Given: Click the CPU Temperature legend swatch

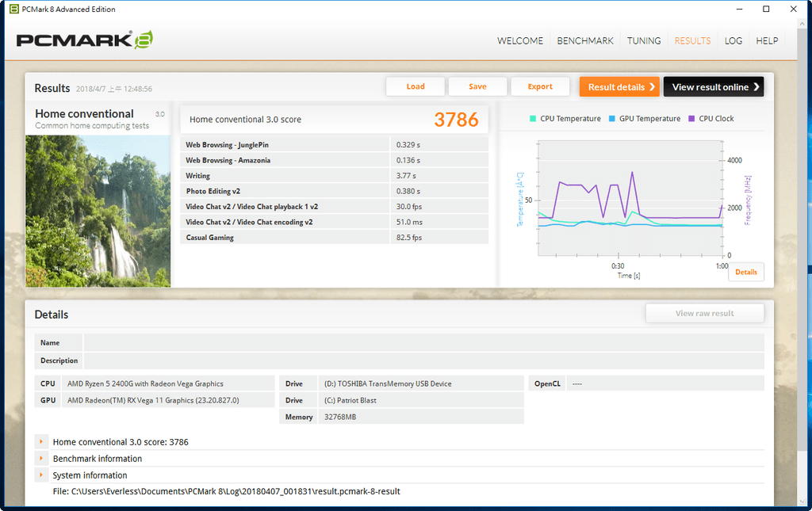Looking at the screenshot, I should 533,118.
